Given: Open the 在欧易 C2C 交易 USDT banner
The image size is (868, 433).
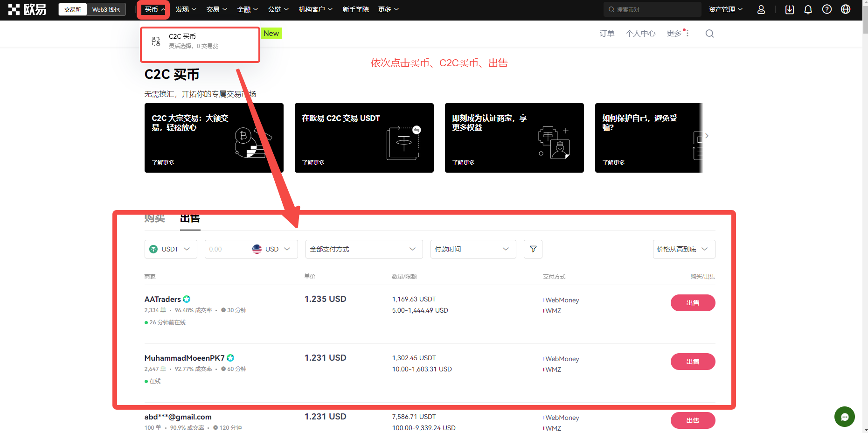Looking at the screenshot, I should pyautogui.click(x=364, y=138).
